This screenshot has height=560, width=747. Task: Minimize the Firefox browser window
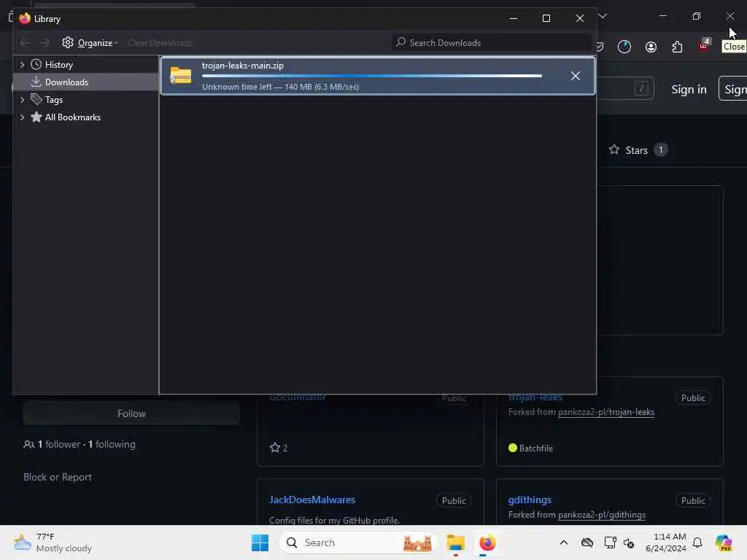(662, 16)
